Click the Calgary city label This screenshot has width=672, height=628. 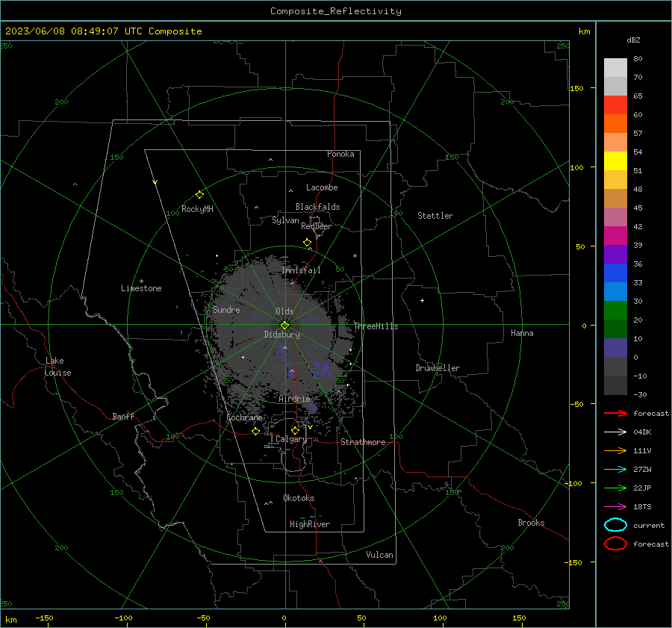tap(291, 439)
